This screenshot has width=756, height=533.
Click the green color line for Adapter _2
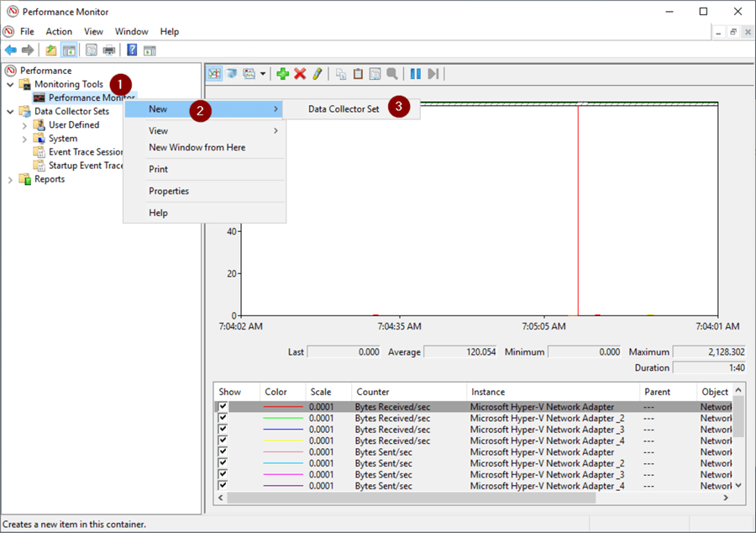(x=283, y=418)
